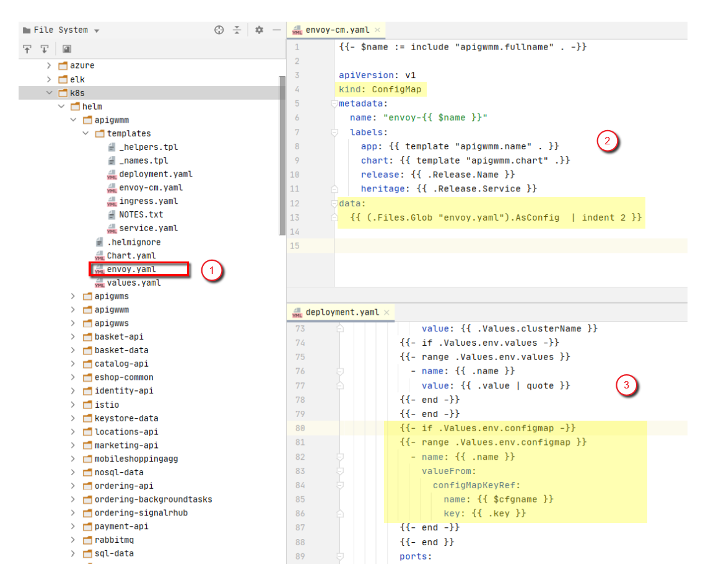Hide the File System panel with the minimize dash
The width and height of the screenshot is (716, 588).
277,30
